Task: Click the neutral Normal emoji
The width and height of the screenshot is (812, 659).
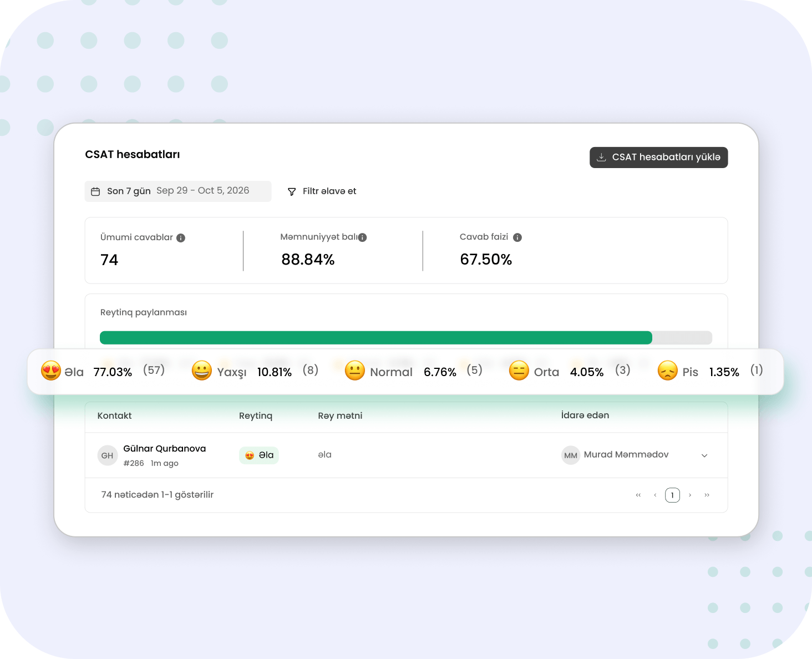Action: 355,371
